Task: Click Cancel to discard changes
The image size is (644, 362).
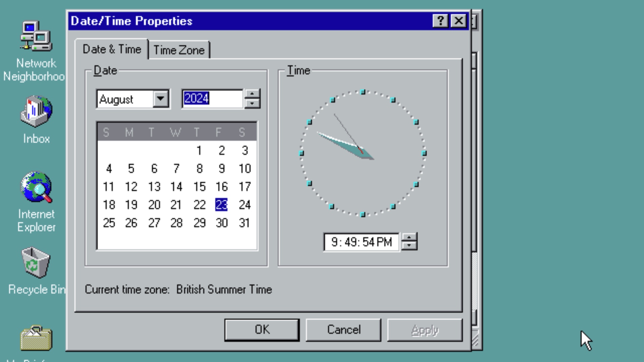Action: point(344,330)
